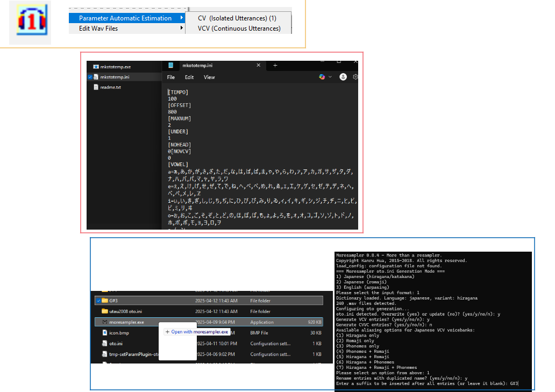Open Notepad settings gear icon
The image size is (555, 392).
(x=355, y=77)
